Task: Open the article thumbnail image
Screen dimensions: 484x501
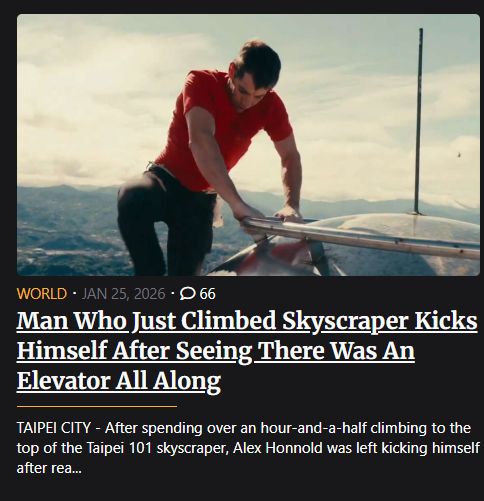Action: (248, 145)
